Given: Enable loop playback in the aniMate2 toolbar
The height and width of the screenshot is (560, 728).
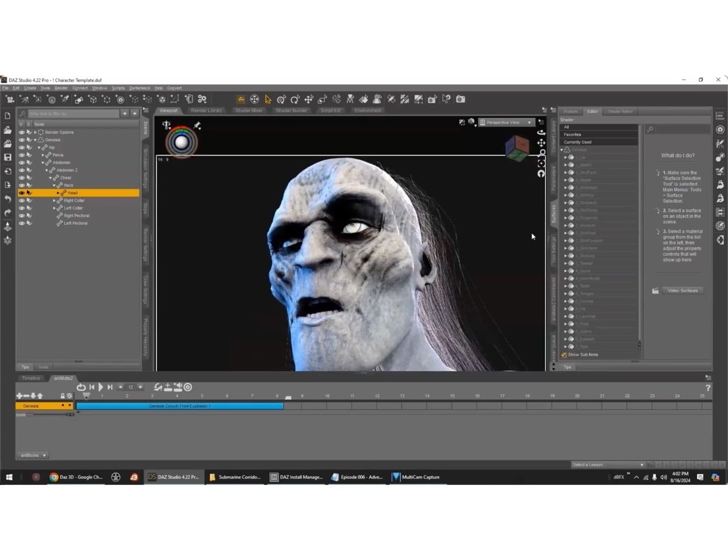Looking at the screenshot, I should pos(81,386).
